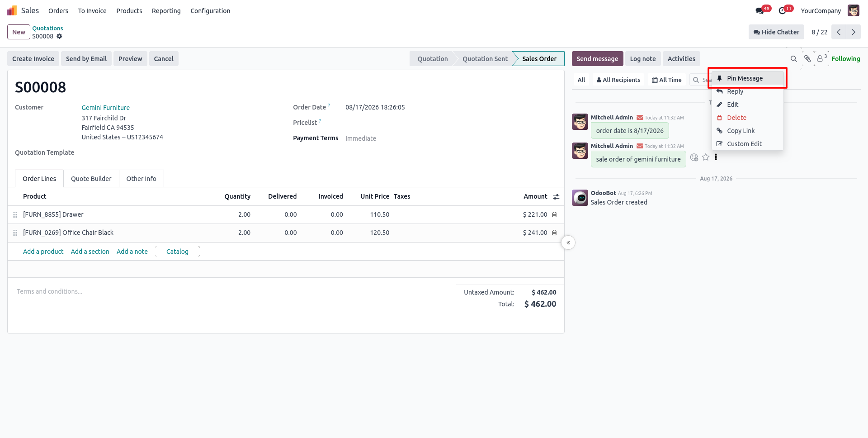
Task: Switch to the Other Info tab
Action: coord(141,179)
